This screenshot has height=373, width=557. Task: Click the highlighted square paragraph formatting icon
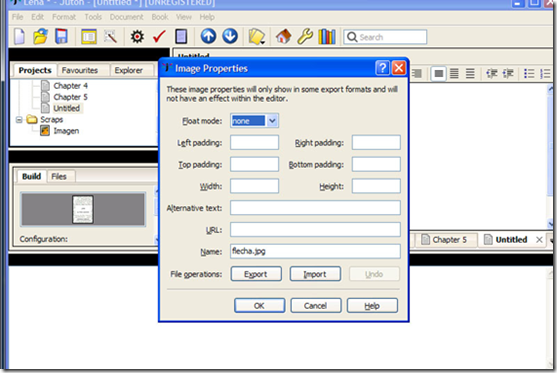[x=439, y=74]
